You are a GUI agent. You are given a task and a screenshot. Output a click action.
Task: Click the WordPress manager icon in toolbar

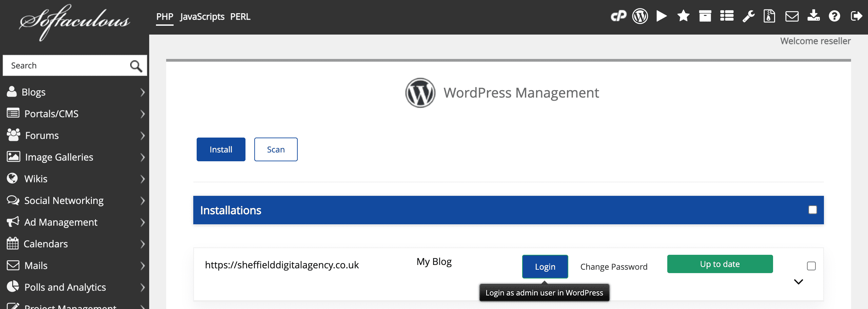tap(640, 16)
